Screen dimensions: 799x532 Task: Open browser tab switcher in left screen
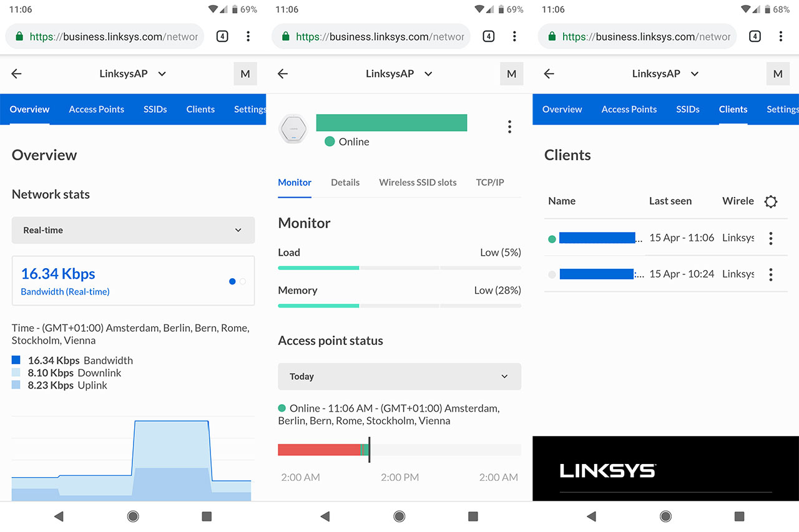[x=222, y=36]
